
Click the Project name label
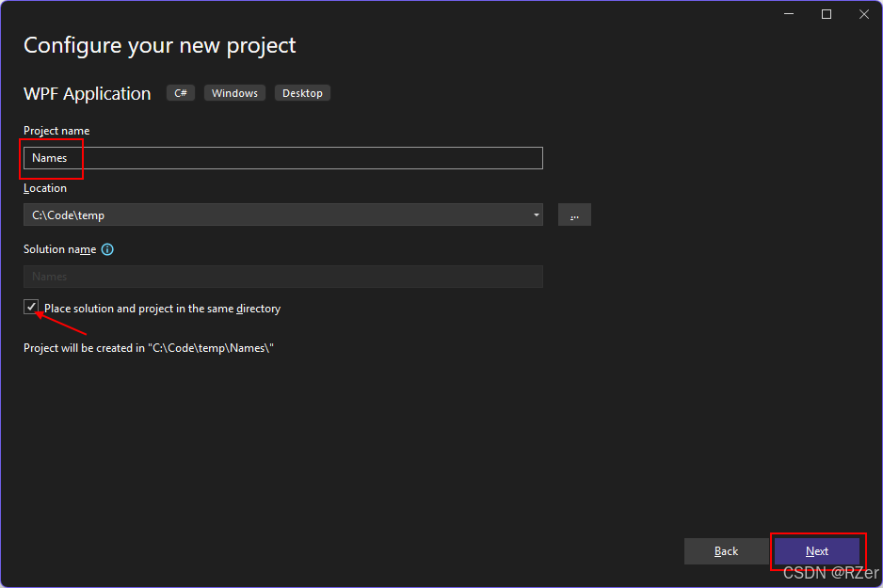click(x=56, y=131)
